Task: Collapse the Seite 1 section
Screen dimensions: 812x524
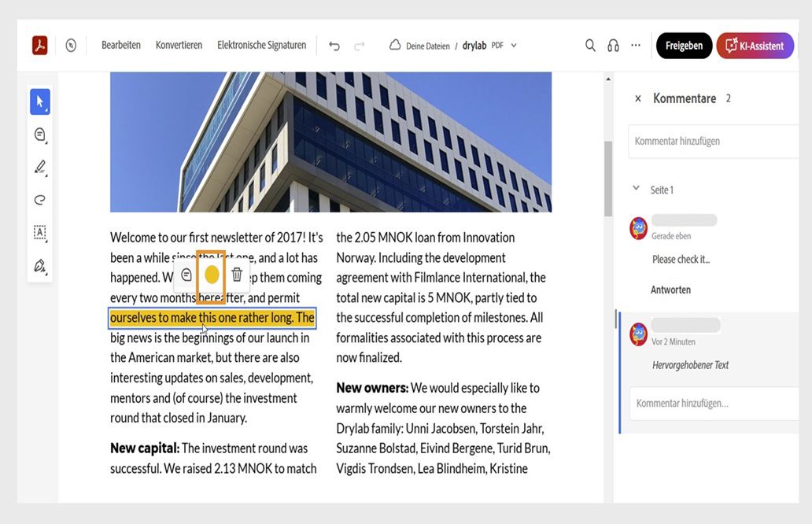Action: pos(636,189)
